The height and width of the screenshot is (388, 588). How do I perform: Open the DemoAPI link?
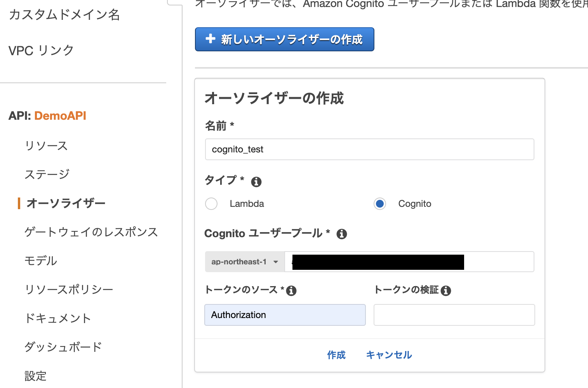pos(60,115)
